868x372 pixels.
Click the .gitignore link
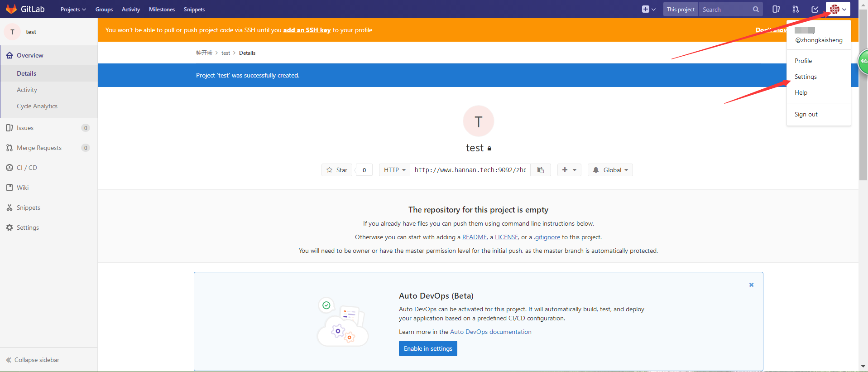tap(547, 237)
